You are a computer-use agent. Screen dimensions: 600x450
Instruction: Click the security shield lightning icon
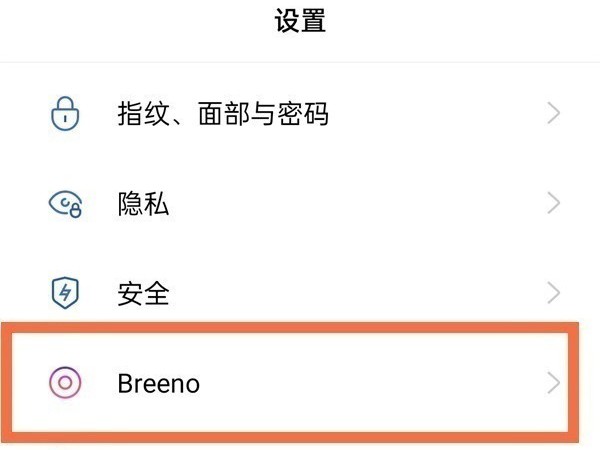64,293
